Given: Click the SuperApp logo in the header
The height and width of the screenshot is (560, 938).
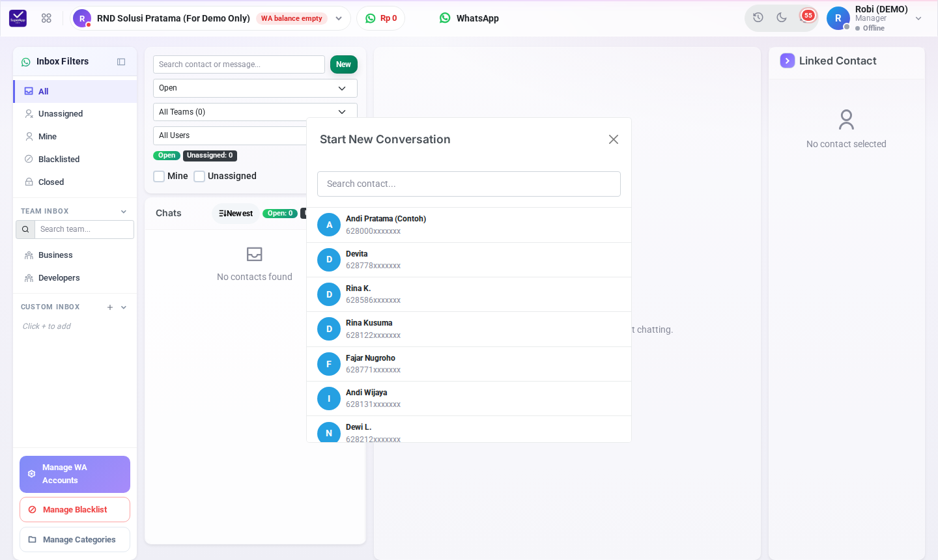Looking at the screenshot, I should click(18, 18).
